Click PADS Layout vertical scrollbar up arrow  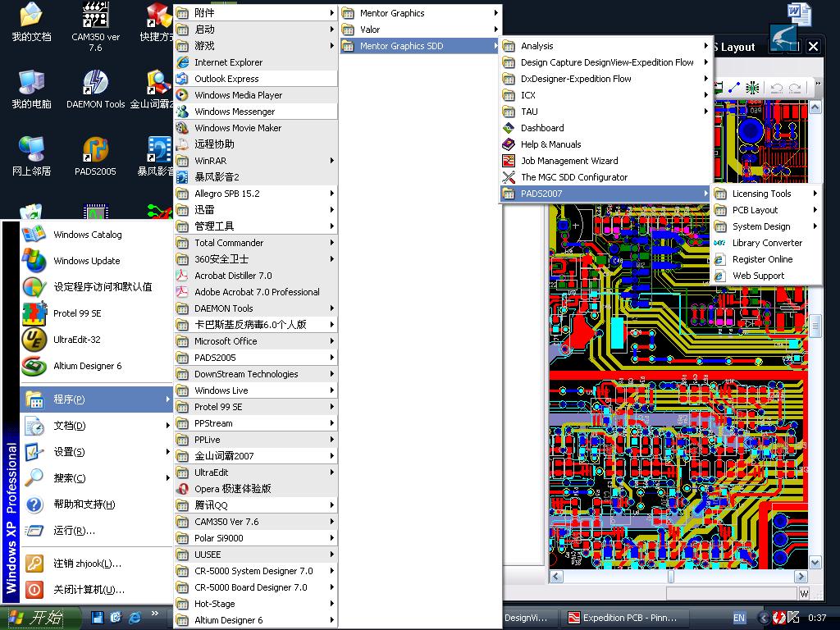point(815,107)
